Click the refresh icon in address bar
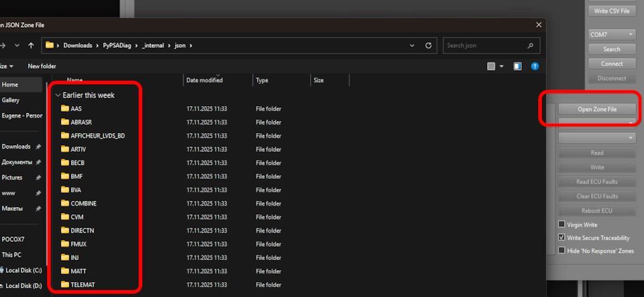The height and width of the screenshot is (297, 644). [x=429, y=46]
